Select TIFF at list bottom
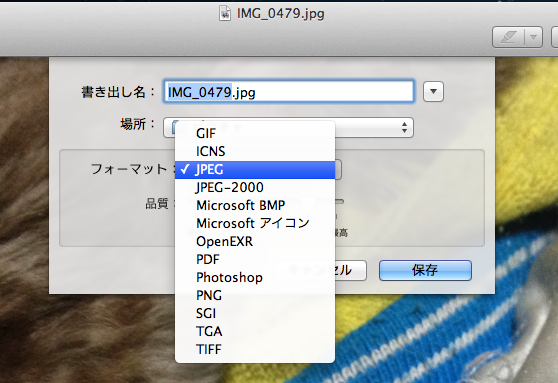The width and height of the screenshot is (558, 383). pos(255,349)
